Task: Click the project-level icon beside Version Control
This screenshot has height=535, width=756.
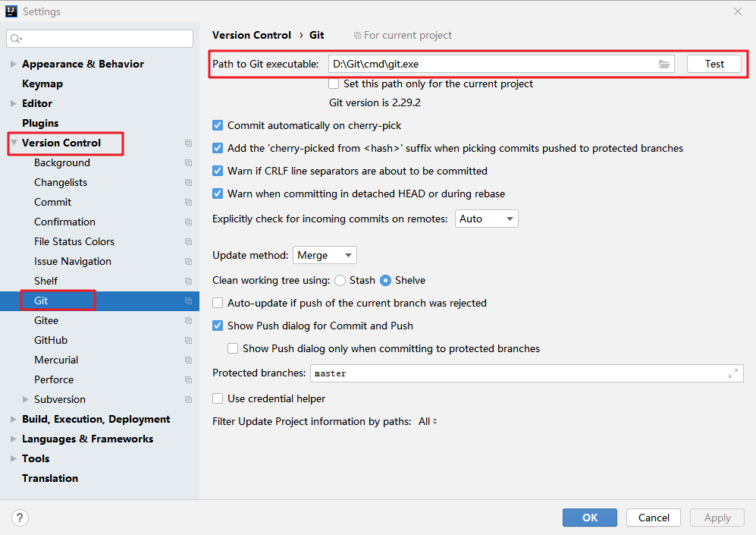Action: [x=188, y=143]
